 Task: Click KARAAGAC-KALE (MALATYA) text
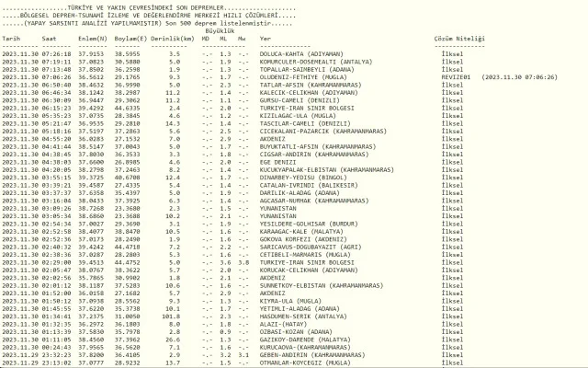coord(301,232)
